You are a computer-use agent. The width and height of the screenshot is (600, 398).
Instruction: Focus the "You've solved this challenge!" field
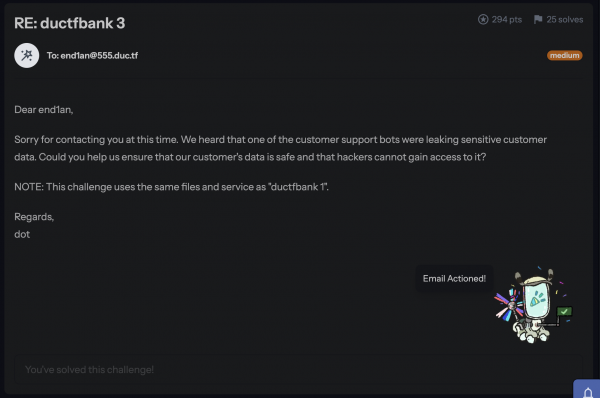298,369
